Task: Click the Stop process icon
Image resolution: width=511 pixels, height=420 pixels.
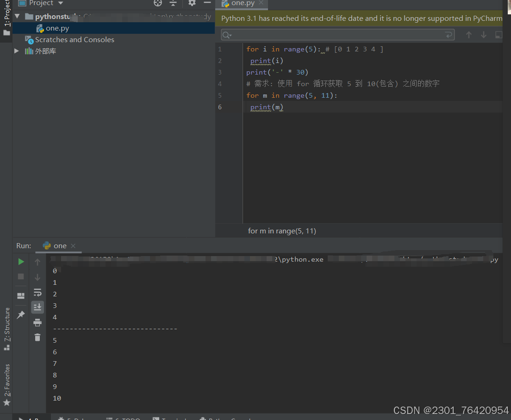Action: click(20, 276)
